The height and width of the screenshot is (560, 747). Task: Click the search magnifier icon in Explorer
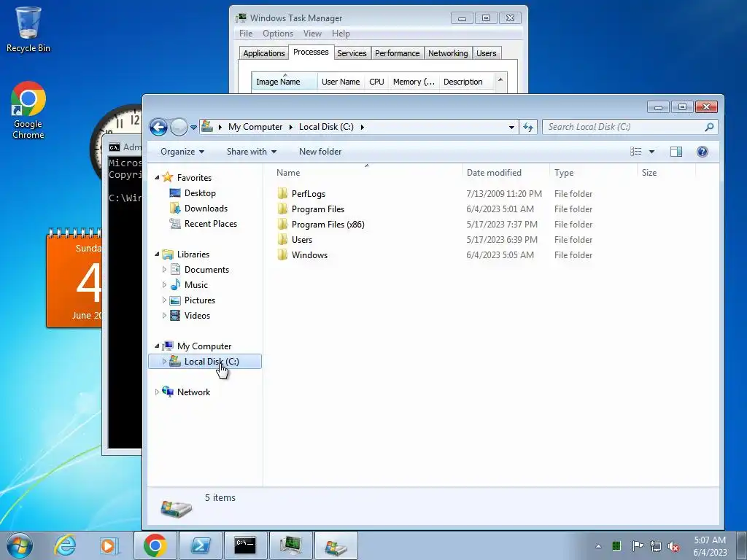(x=709, y=127)
